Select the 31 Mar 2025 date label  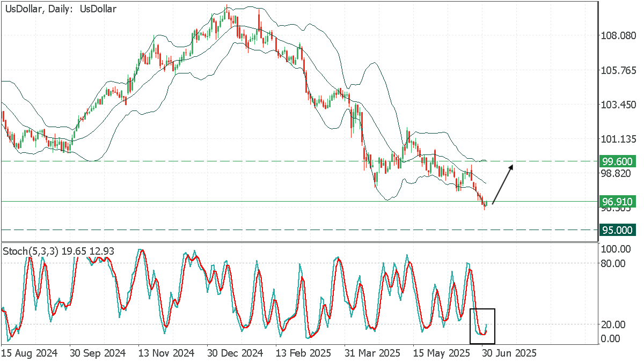coord(372,353)
